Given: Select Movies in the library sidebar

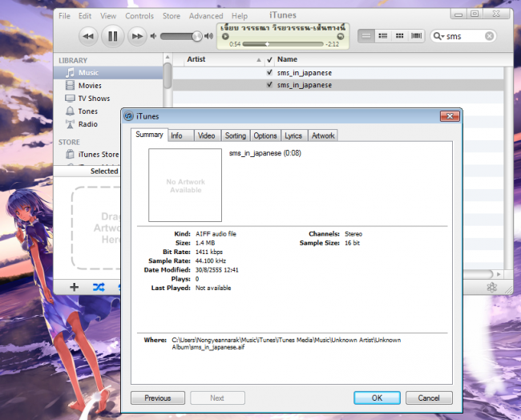Looking at the screenshot, I should point(108,86).
